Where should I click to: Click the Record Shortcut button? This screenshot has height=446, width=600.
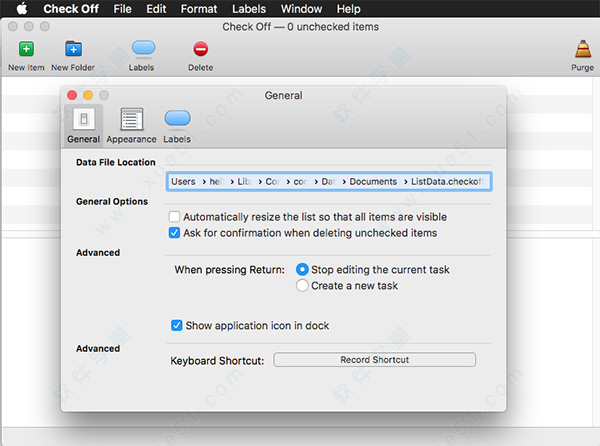click(x=375, y=360)
